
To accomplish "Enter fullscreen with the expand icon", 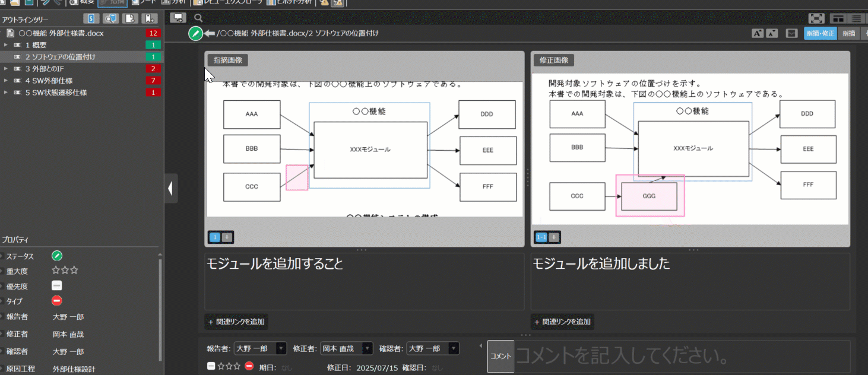I will [817, 18].
